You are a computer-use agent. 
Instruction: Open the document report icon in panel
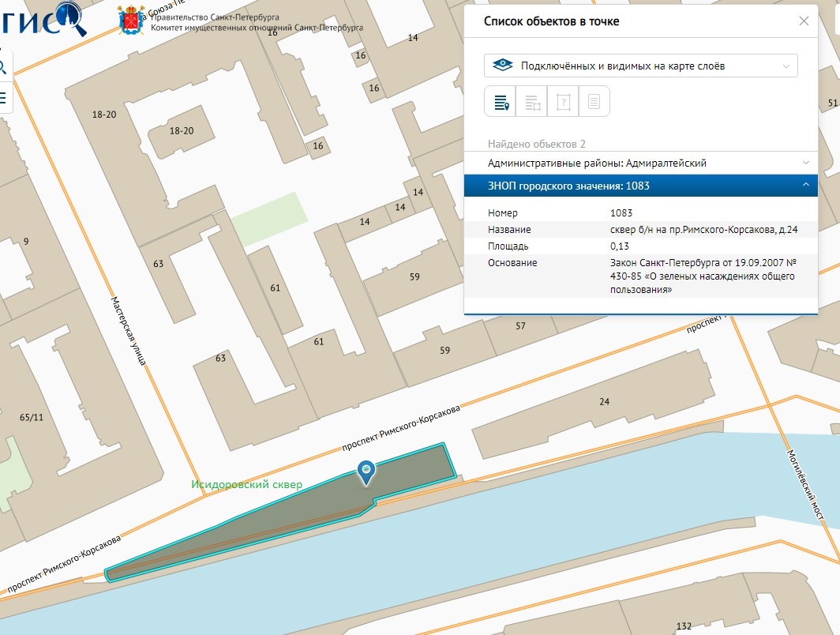(594, 102)
